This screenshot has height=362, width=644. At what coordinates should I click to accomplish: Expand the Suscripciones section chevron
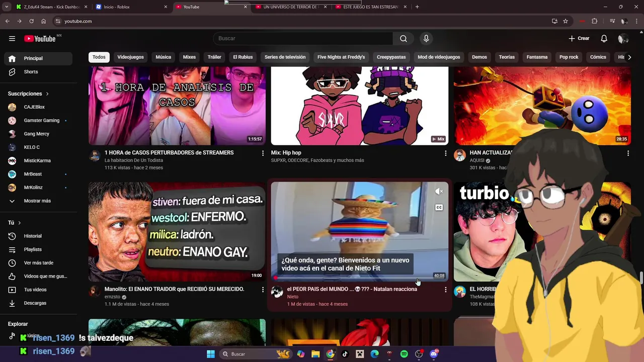coord(47,94)
